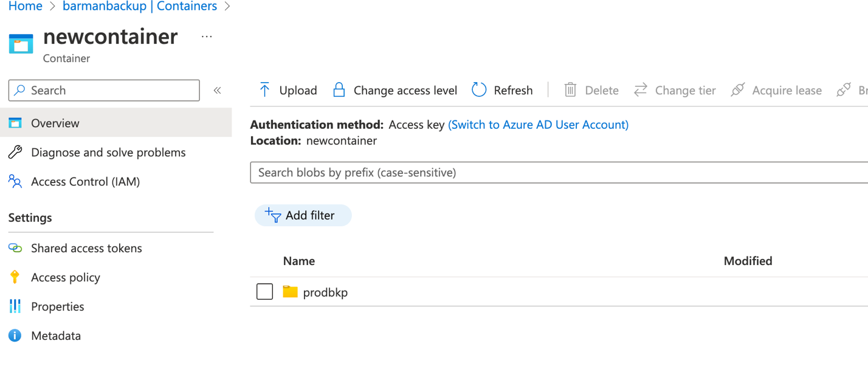The width and height of the screenshot is (868, 386).
Task: Click the Upload toolbar button
Action: click(288, 90)
